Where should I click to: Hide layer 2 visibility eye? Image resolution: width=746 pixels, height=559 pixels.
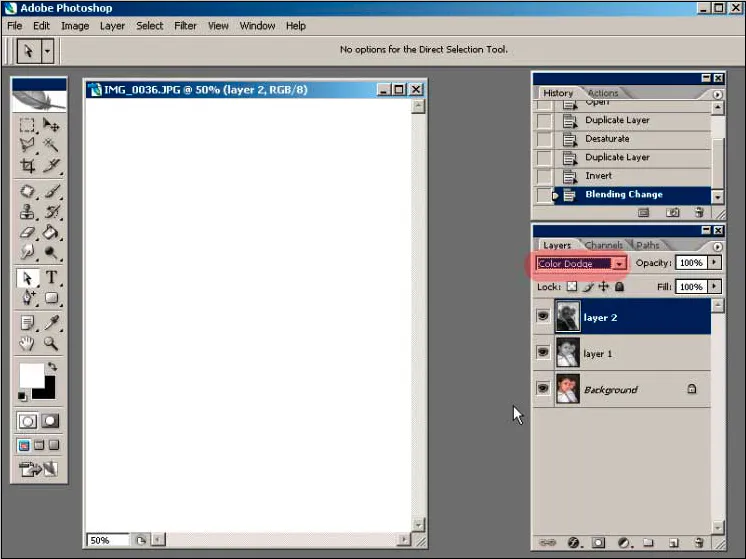pyautogui.click(x=543, y=316)
